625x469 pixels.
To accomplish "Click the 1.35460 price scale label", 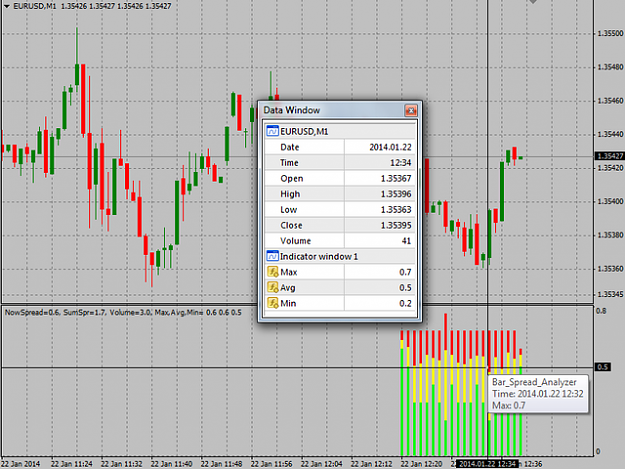I will click(610, 100).
